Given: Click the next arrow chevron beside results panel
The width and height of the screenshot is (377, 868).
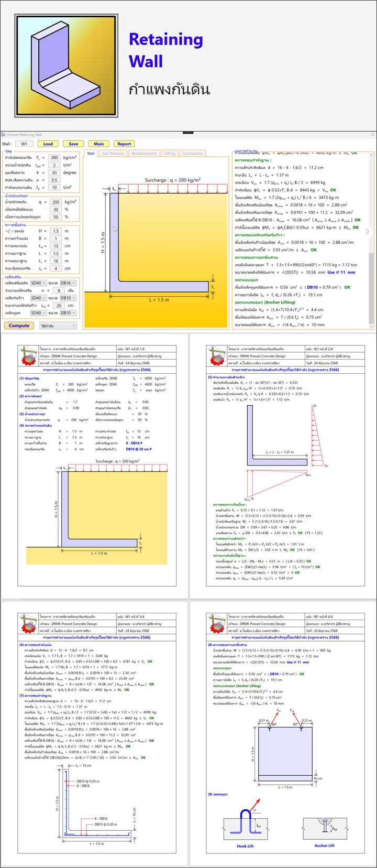Looking at the screenshot, I should (367, 232).
